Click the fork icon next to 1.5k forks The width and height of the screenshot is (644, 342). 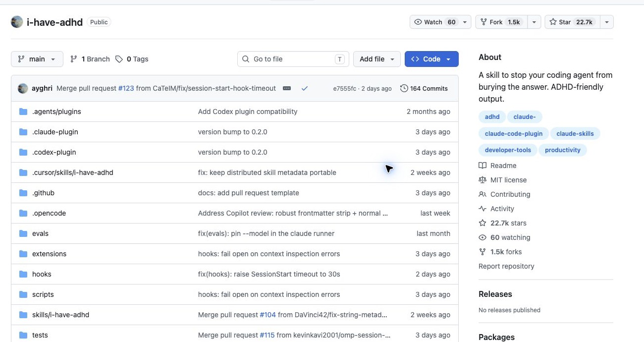click(483, 252)
